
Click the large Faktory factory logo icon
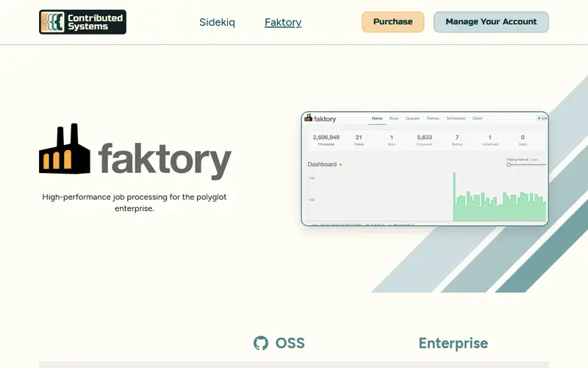pyautogui.click(x=65, y=149)
